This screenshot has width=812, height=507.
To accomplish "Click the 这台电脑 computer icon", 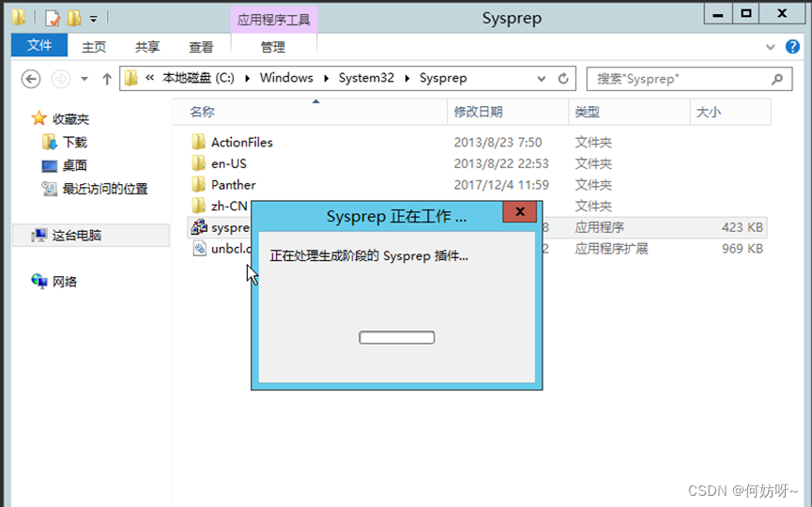I will [x=38, y=236].
